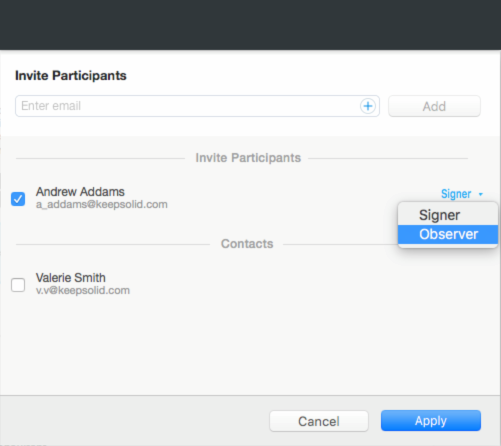The width and height of the screenshot is (501, 446).
Task: Click the dark title bar area
Action: tap(250, 25)
